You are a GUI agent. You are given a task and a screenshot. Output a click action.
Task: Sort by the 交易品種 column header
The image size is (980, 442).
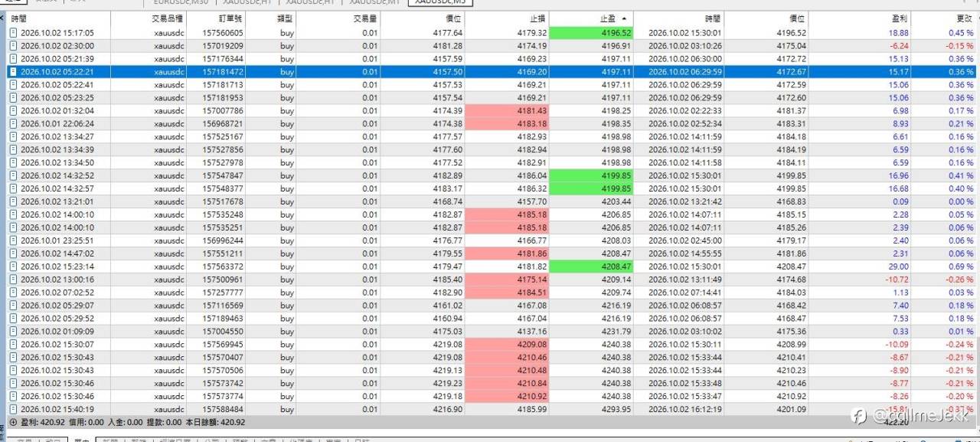click(149, 18)
